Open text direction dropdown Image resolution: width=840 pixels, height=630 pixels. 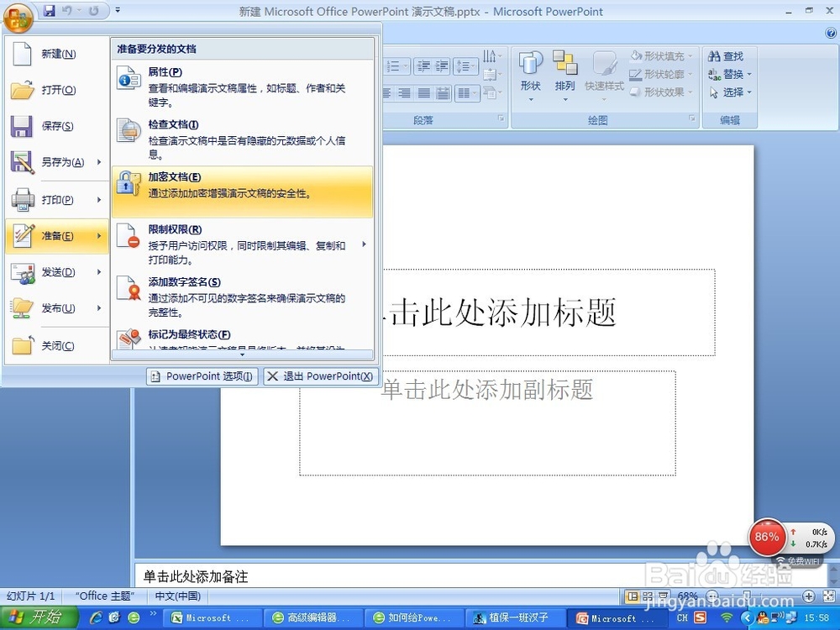(491, 56)
